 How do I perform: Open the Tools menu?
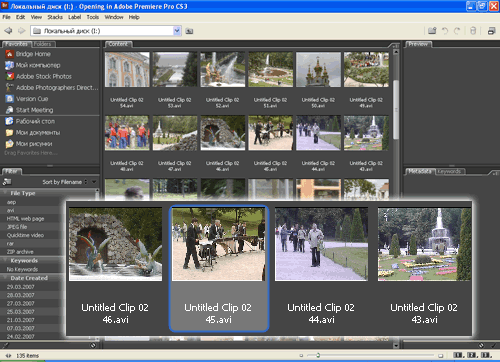(x=93, y=17)
